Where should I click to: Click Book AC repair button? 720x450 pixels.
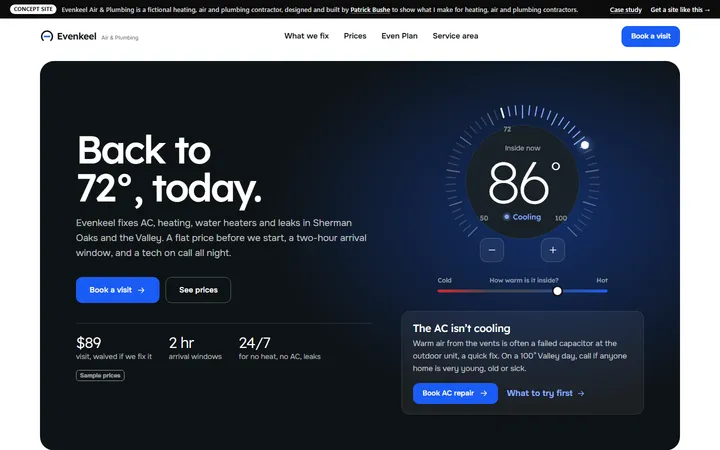455,394
